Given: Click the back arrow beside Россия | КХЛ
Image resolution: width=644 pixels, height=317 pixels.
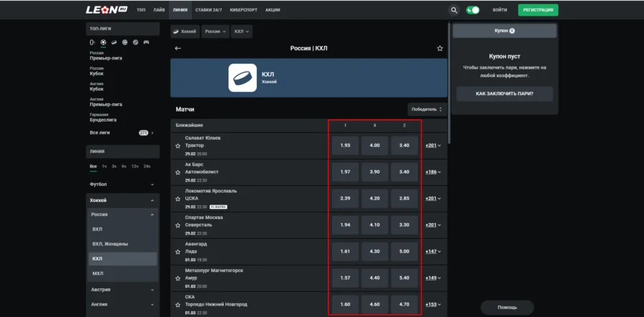Looking at the screenshot, I should pos(178,49).
